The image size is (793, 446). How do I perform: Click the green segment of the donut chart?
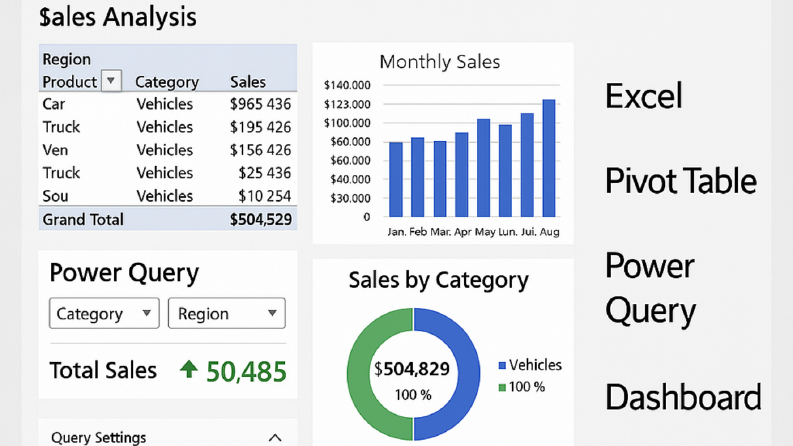pyautogui.click(x=360, y=374)
